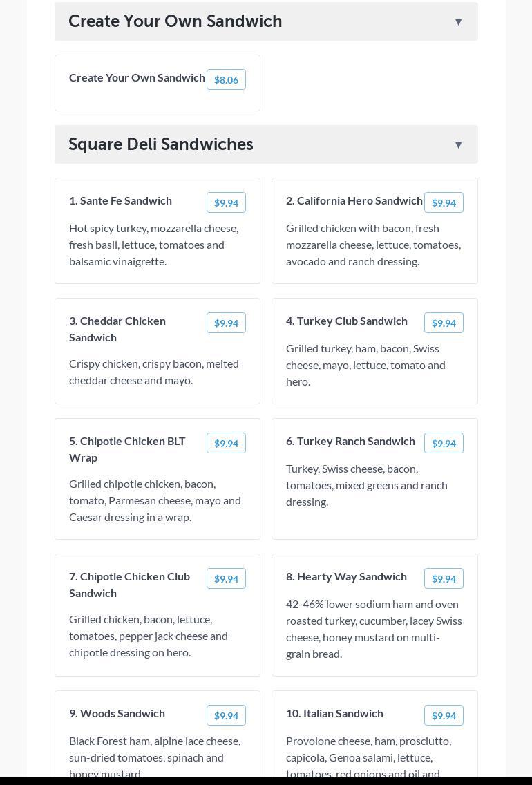Click the Turkey Ranch Sandwich price button
Viewport: 532px width, 785px height.
(x=444, y=444)
